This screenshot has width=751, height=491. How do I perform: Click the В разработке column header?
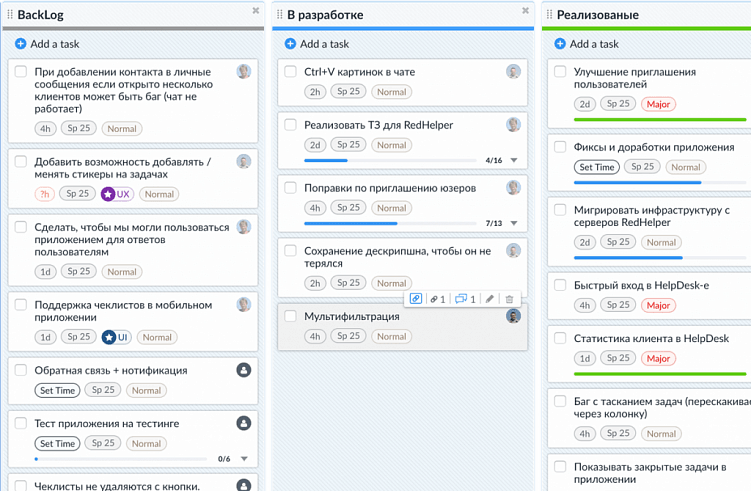pyautogui.click(x=325, y=15)
